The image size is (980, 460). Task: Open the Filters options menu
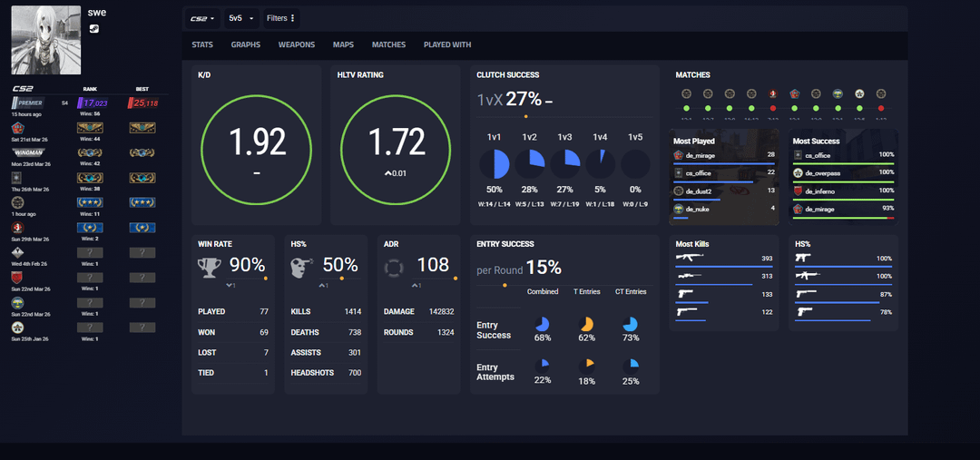click(x=280, y=18)
